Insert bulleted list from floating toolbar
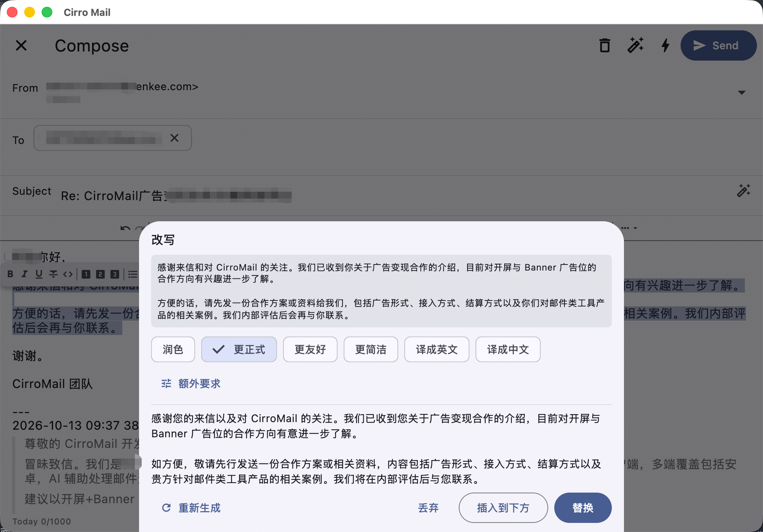Image resolution: width=763 pixels, height=532 pixels. 133,274
